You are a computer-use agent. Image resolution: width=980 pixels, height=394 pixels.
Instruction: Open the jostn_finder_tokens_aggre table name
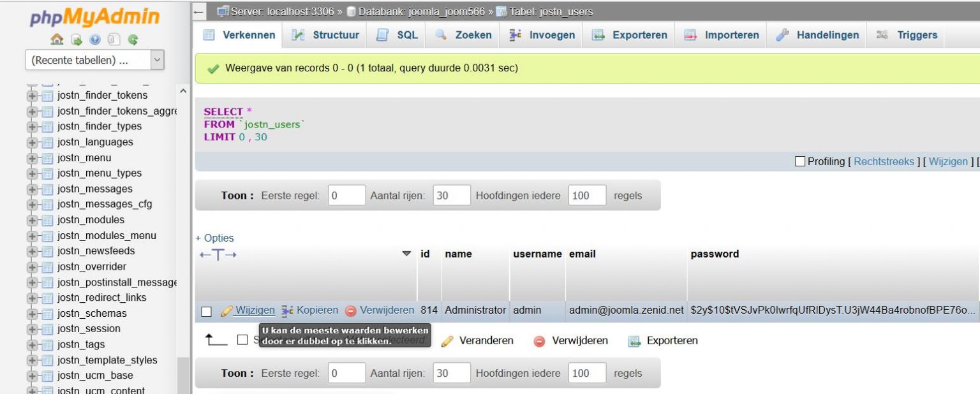click(x=117, y=111)
